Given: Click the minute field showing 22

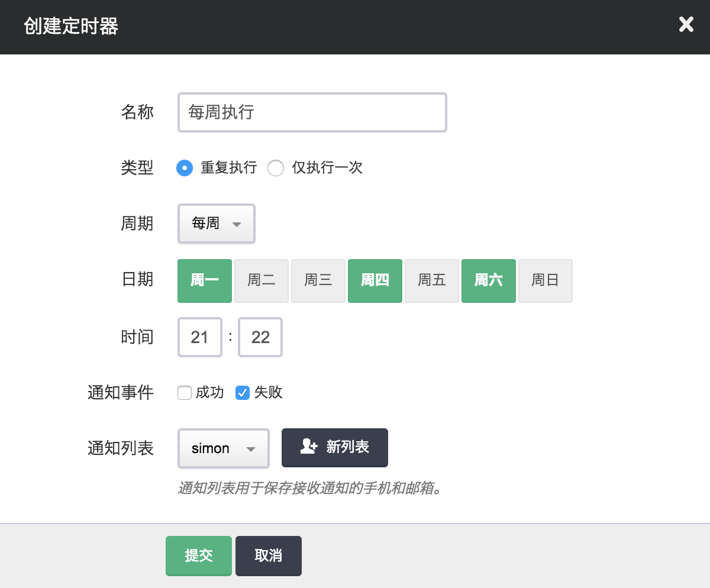Looking at the screenshot, I should click(x=260, y=337).
